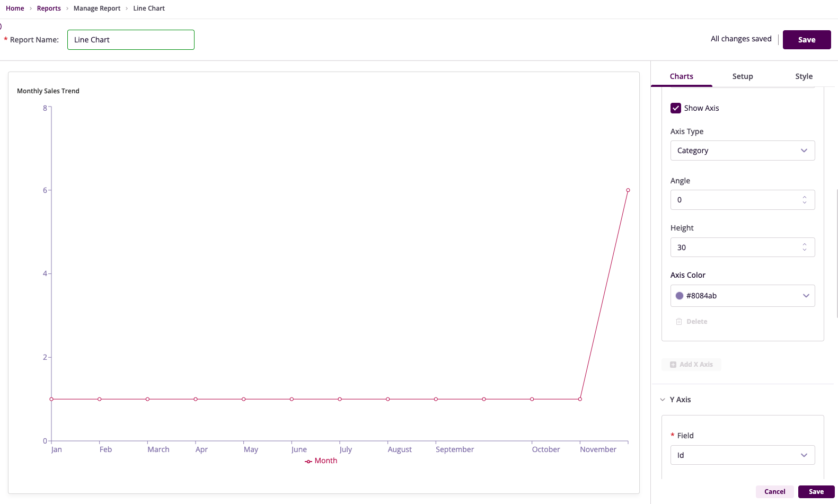Click the top Save button

coord(807,40)
